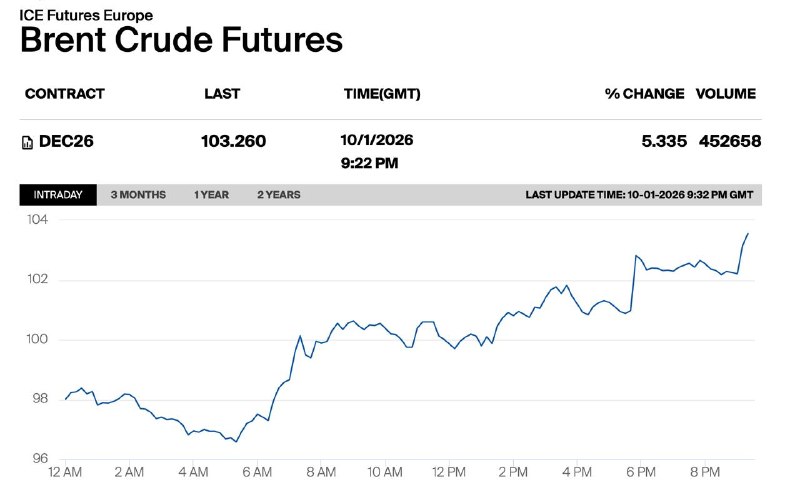The width and height of the screenshot is (800, 492).
Task: Select the VOLUME column header
Action: click(726, 94)
